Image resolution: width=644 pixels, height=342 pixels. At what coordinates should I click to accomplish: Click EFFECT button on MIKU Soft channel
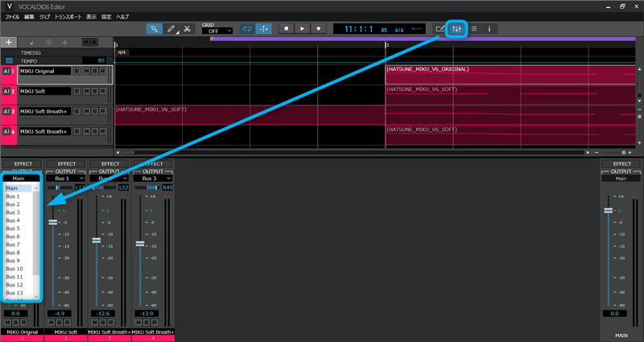pos(66,164)
